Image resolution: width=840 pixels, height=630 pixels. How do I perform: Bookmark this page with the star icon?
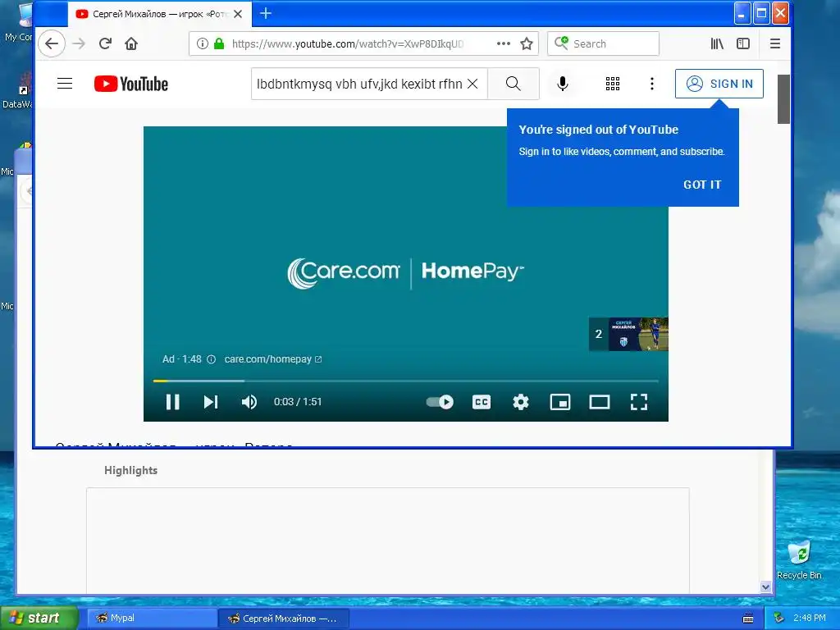click(x=527, y=44)
